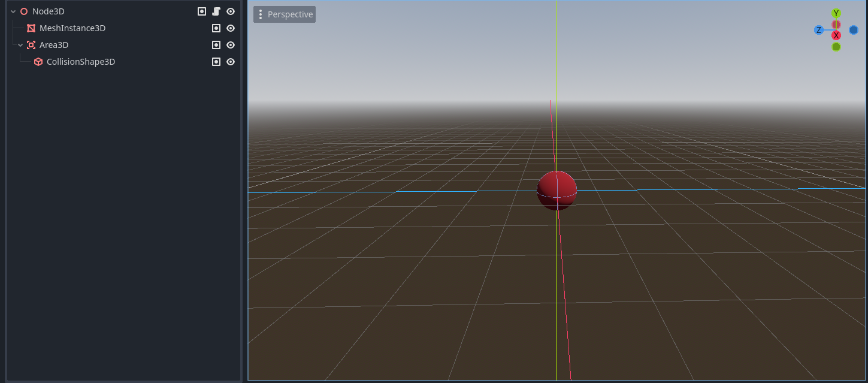Toggle group selection icon on Area3D row
This screenshot has height=383, width=868.
pos(216,45)
